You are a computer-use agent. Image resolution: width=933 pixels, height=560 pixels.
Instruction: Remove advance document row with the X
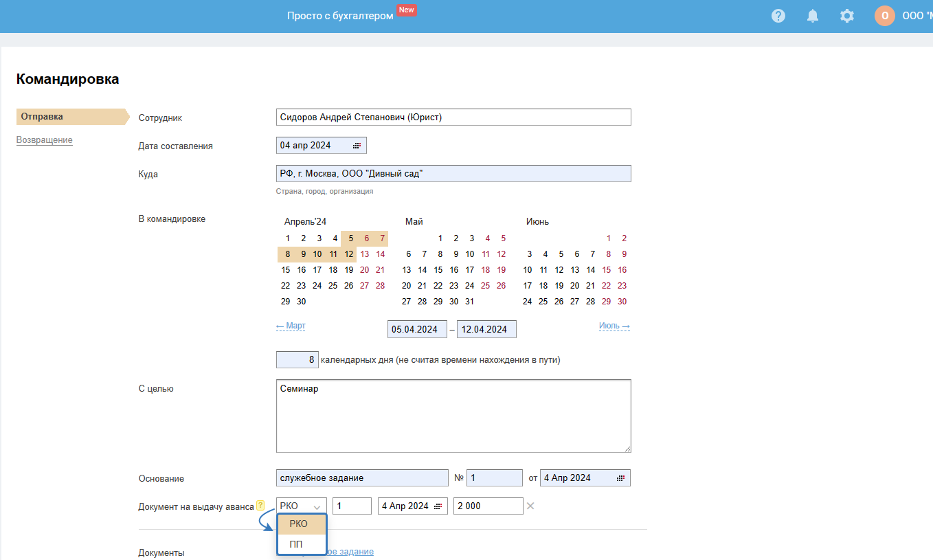tap(530, 506)
